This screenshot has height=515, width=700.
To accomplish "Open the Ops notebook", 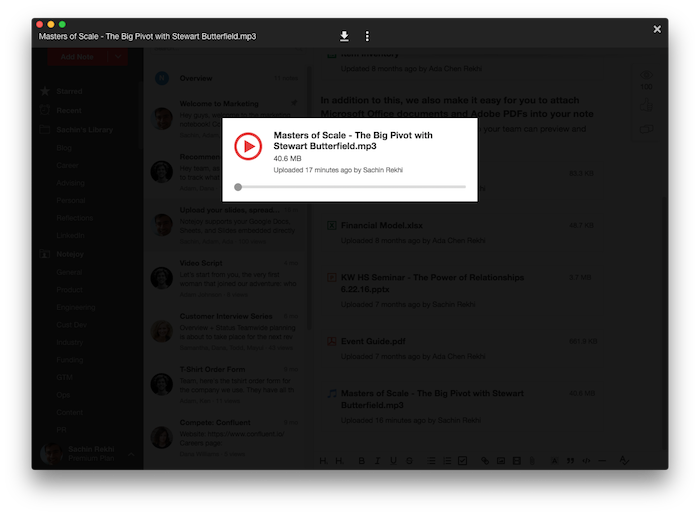I will pos(63,395).
